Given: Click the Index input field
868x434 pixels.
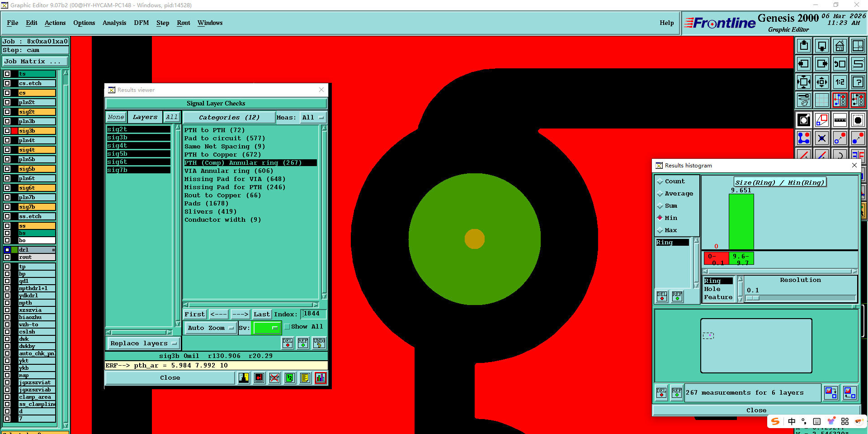Looking at the screenshot, I should tap(313, 314).
